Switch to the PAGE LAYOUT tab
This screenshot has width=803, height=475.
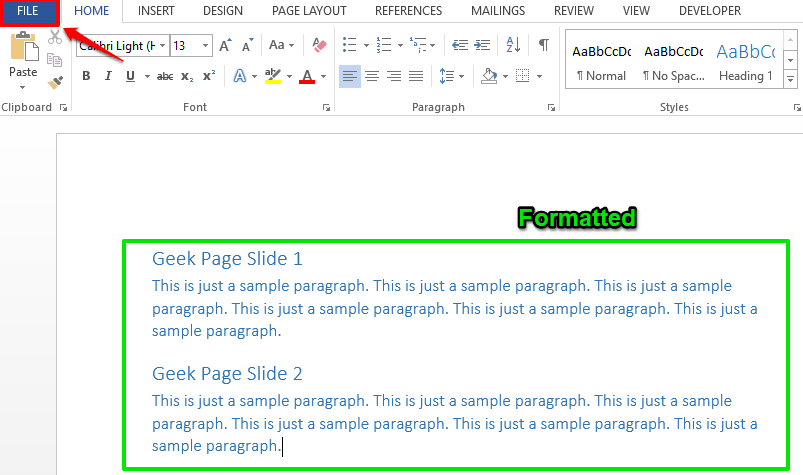pos(309,11)
